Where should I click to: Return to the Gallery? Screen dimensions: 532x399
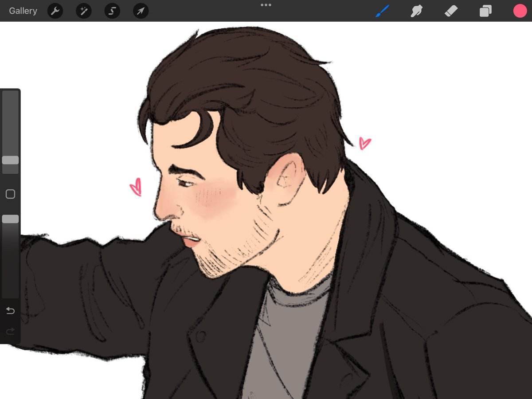point(23,11)
